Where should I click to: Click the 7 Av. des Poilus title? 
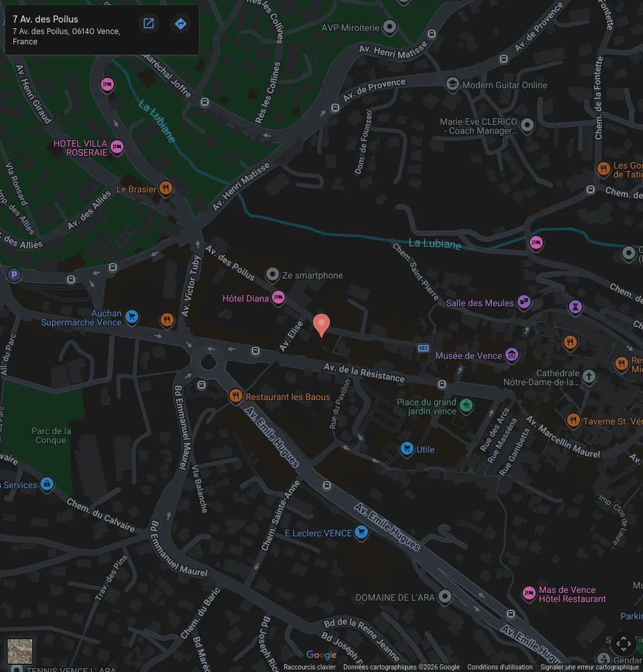[46, 19]
